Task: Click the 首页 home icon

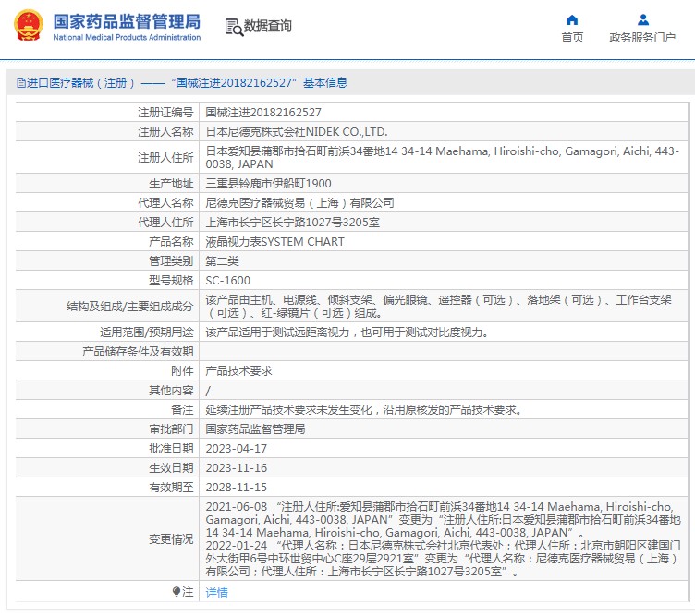Action: pyautogui.click(x=572, y=19)
